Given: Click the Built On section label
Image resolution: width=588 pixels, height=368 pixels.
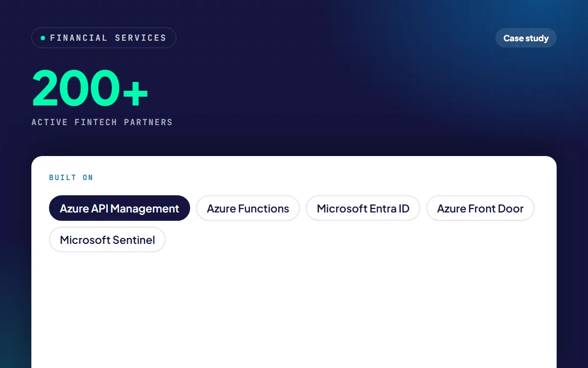Looking at the screenshot, I should [x=71, y=178].
